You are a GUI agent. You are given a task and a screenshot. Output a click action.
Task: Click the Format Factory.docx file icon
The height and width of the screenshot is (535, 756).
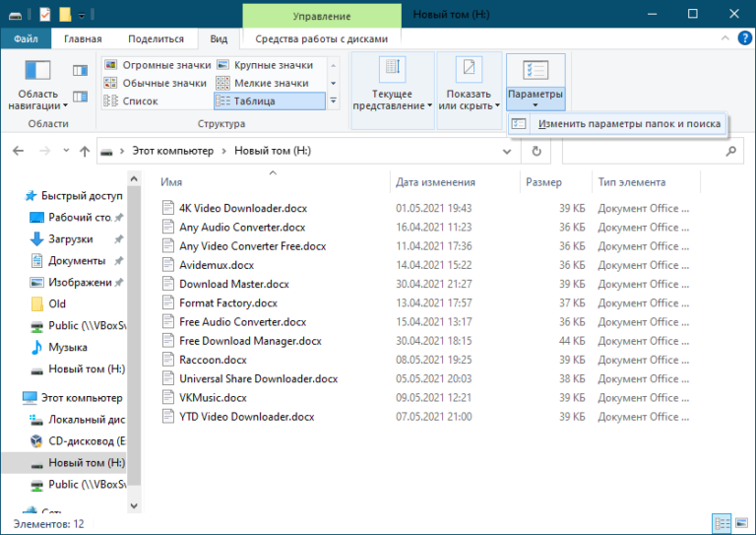[x=167, y=302]
